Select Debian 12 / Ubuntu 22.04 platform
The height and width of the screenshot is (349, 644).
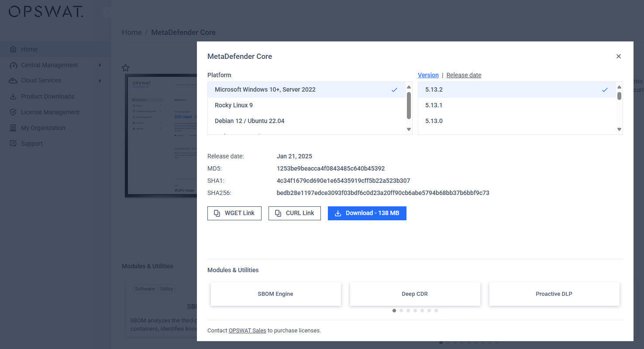pos(307,121)
